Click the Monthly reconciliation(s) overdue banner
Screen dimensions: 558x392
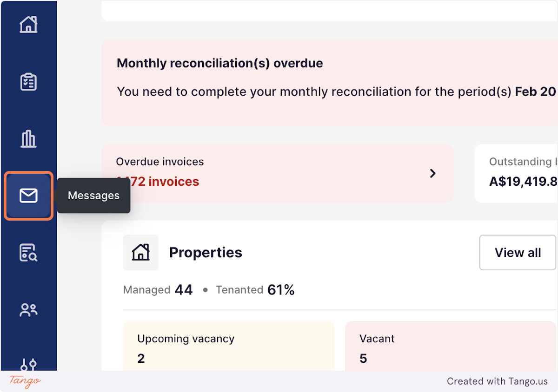tap(330, 83)
